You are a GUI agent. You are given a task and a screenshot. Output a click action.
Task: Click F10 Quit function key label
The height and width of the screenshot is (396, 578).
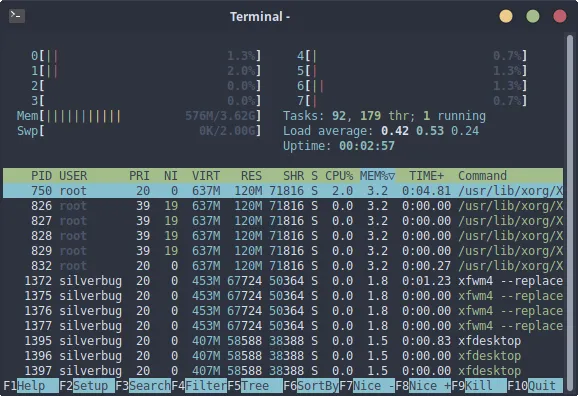click(x=535, y=386)
